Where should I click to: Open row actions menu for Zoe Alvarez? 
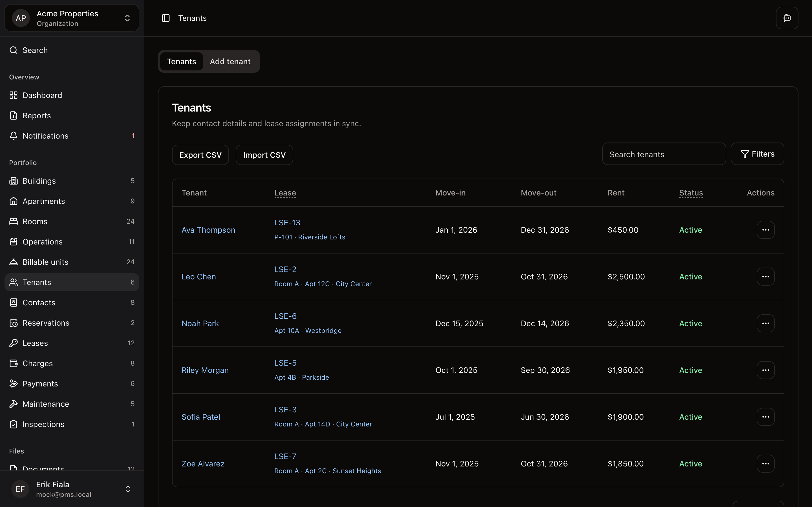[x=765, y=463]
